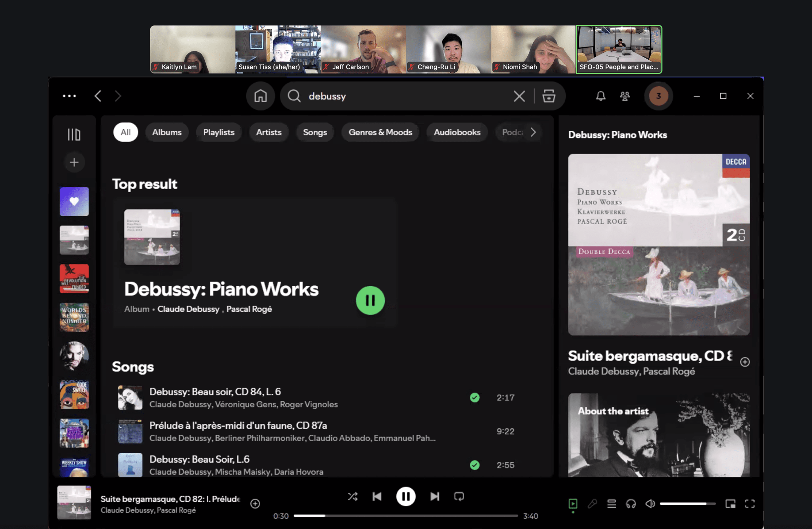The image size is (812, 529).
Task: Open the Browse icon in search bar
Action: click(x=549, y=96)
